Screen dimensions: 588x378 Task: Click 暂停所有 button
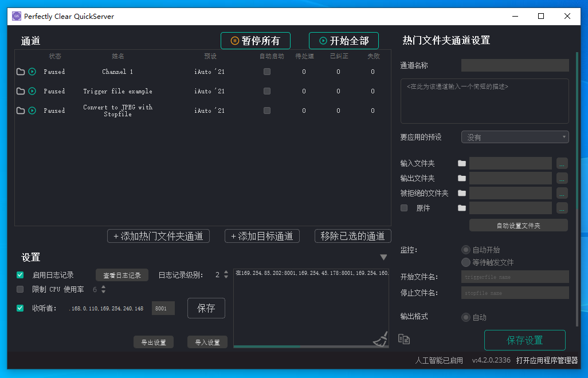click(256, 41)
